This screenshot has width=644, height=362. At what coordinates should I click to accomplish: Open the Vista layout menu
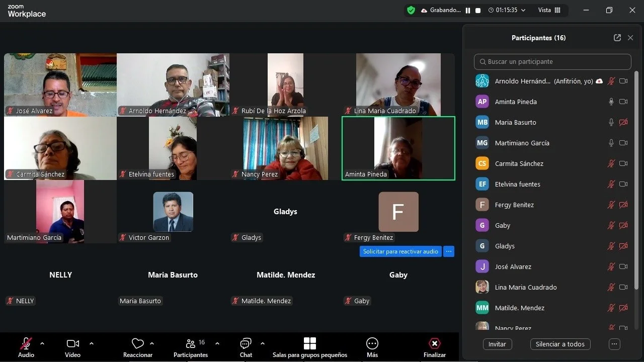549,10
